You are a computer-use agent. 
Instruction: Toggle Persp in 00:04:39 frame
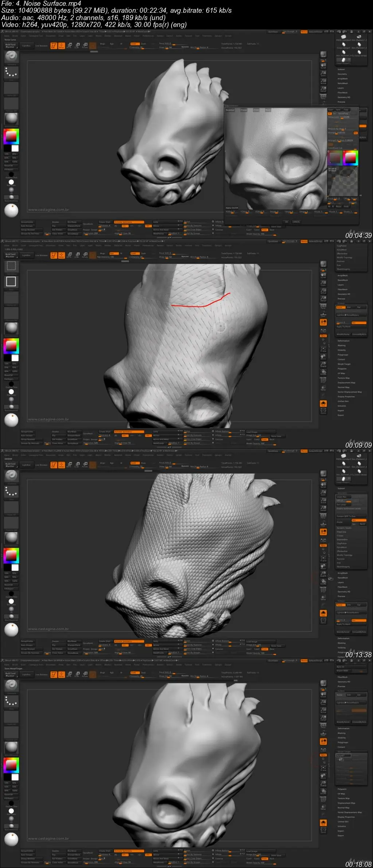pos(323,96)
